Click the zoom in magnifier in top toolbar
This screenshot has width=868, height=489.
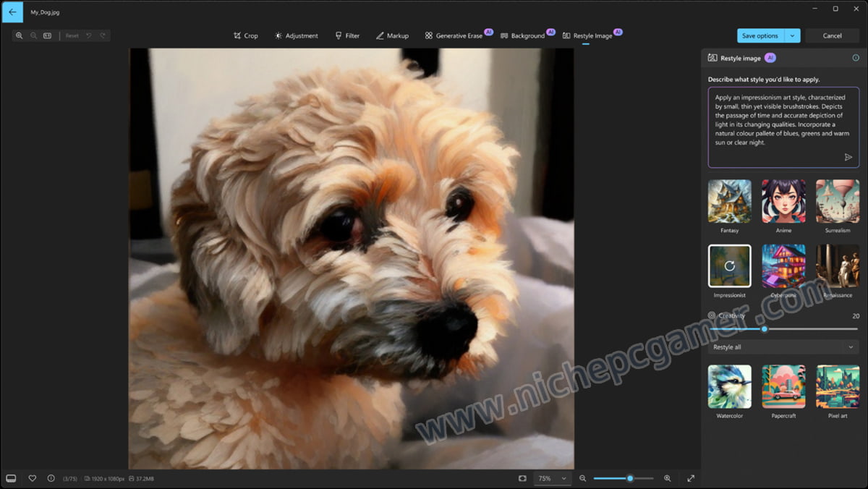coord(20,35)
